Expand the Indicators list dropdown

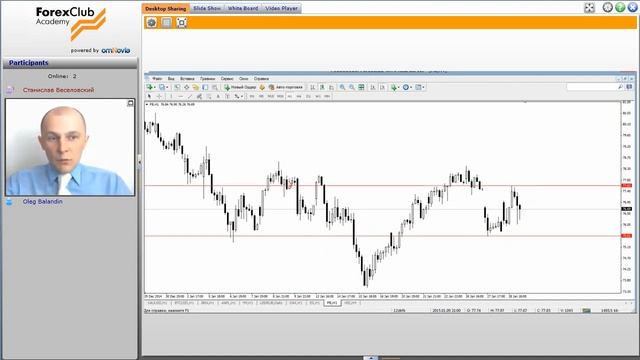(x=399, y=87)
